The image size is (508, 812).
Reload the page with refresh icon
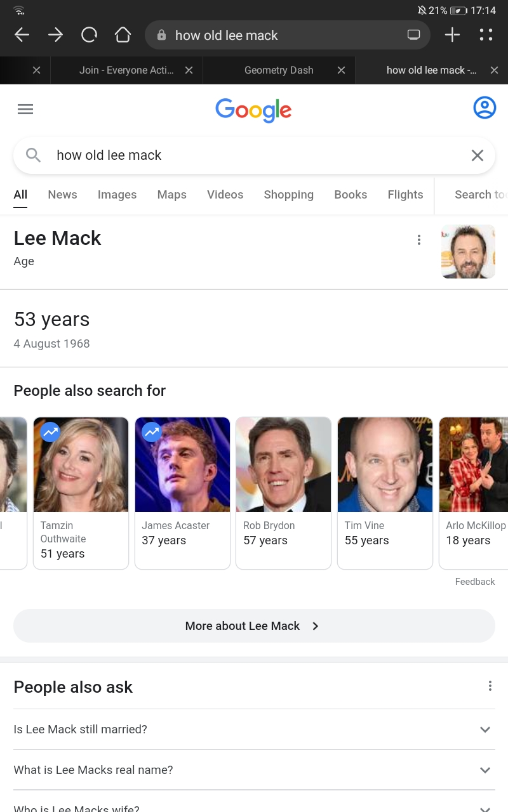(x=89, y=36)
